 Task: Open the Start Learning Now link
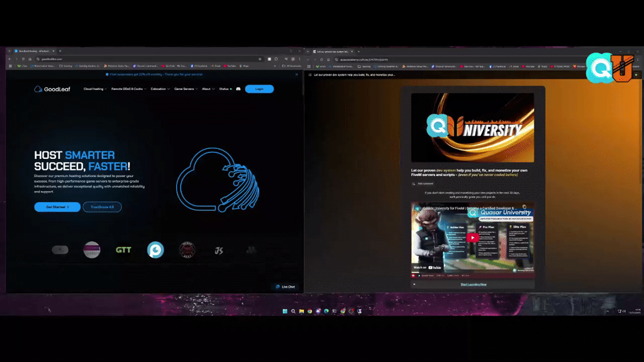pyautogui.click(x=473, y=285)
